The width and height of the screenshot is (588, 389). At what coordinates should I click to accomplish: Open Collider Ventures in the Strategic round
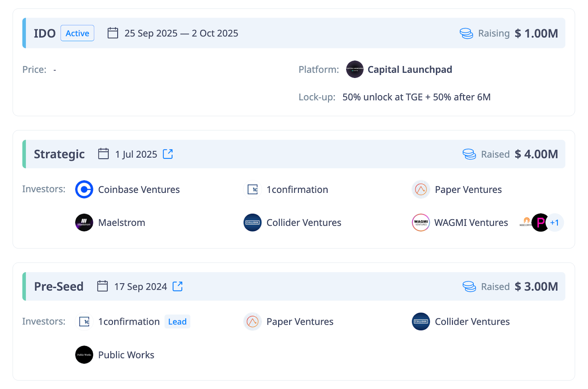pyautogui.click(x=304, y=223)
